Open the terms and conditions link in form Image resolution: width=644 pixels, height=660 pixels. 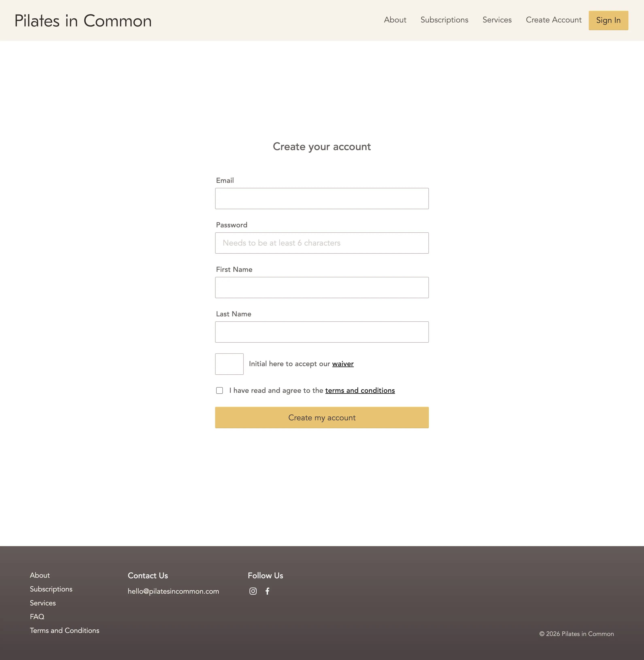360,391
